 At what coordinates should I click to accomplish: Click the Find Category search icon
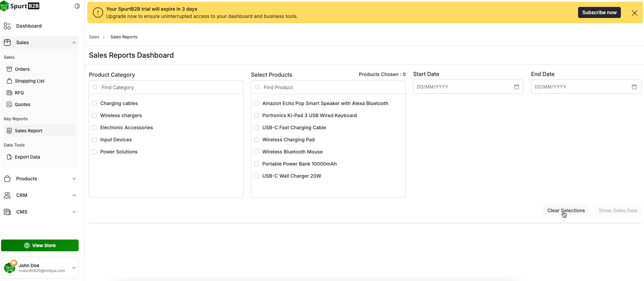(x=95, y=87)
